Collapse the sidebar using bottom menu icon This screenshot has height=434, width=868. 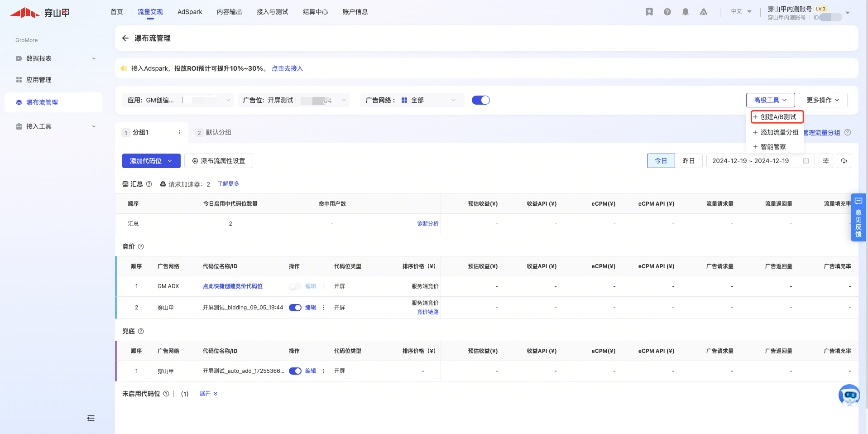91,418
